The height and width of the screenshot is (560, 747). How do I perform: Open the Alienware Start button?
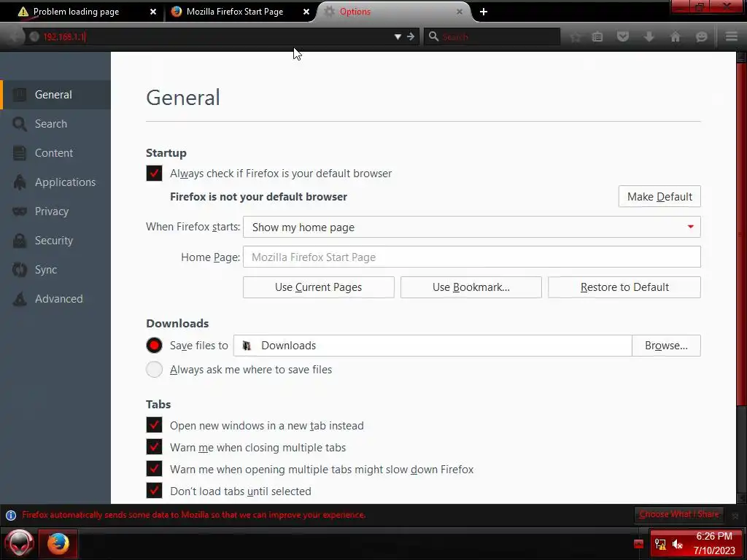[x=19, y=543]
